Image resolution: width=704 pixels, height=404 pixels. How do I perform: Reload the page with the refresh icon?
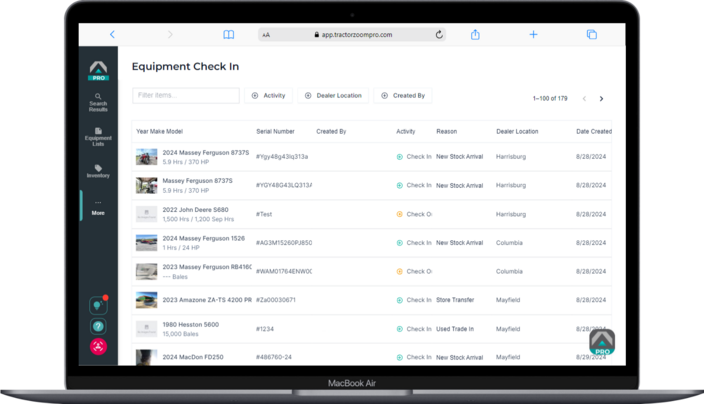[x=439, y=35]
